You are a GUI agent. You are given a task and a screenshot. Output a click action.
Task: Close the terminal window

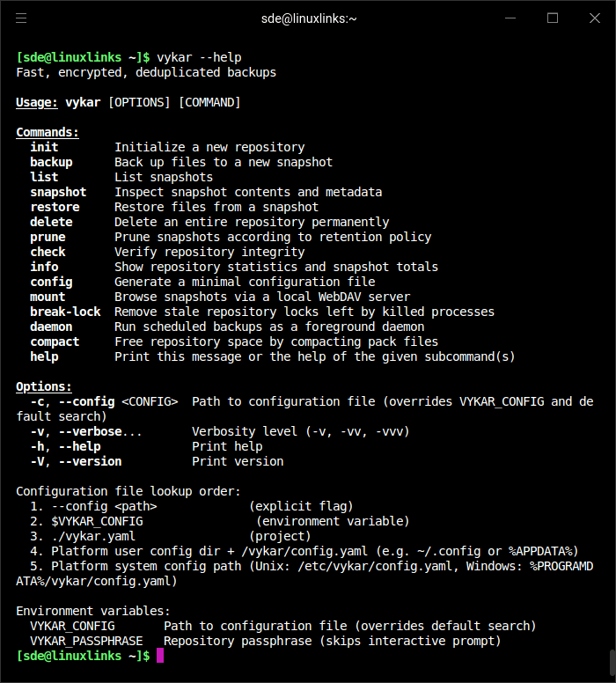(594, 18)
